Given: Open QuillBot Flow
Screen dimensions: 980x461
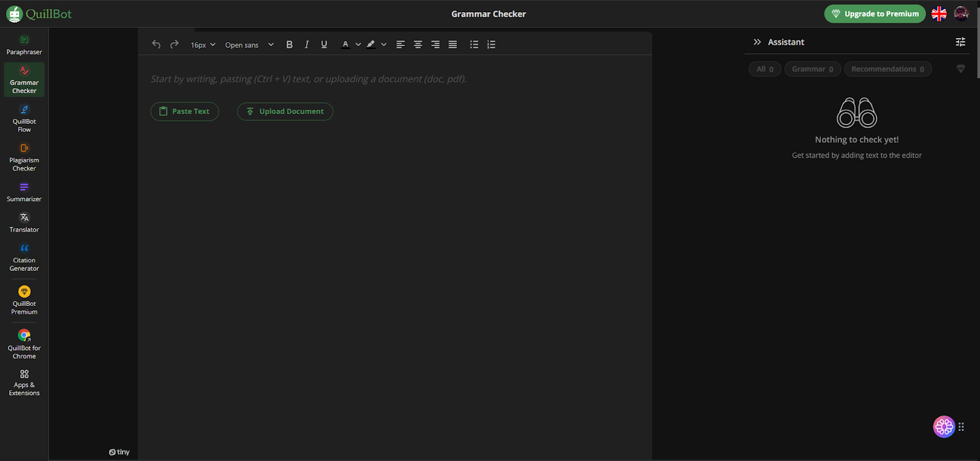Looking at the screenshot, I should coord(24,118).
